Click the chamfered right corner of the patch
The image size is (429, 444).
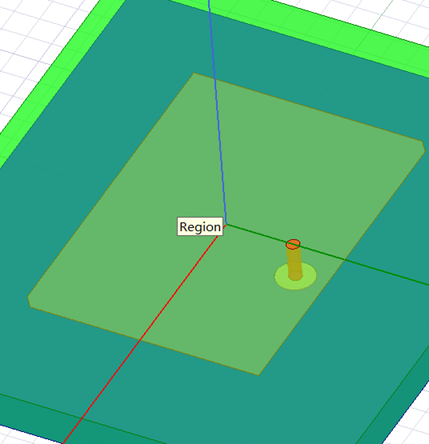tap(423, 146)
